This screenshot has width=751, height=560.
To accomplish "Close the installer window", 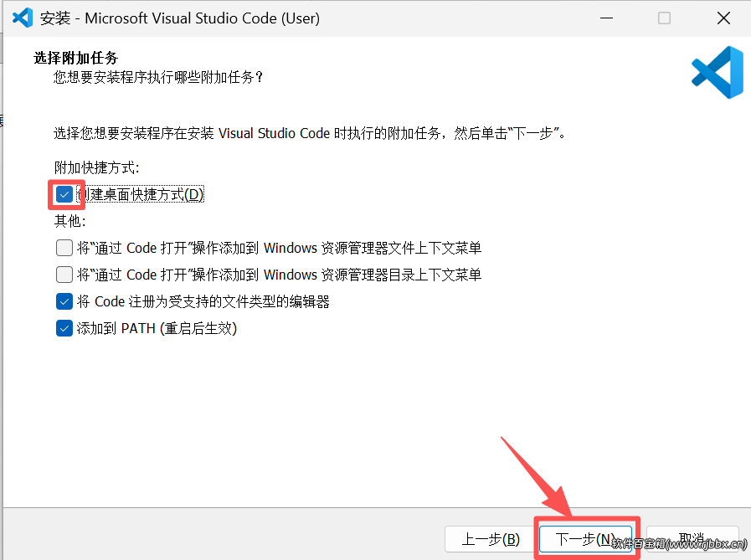I will [723, 18].
